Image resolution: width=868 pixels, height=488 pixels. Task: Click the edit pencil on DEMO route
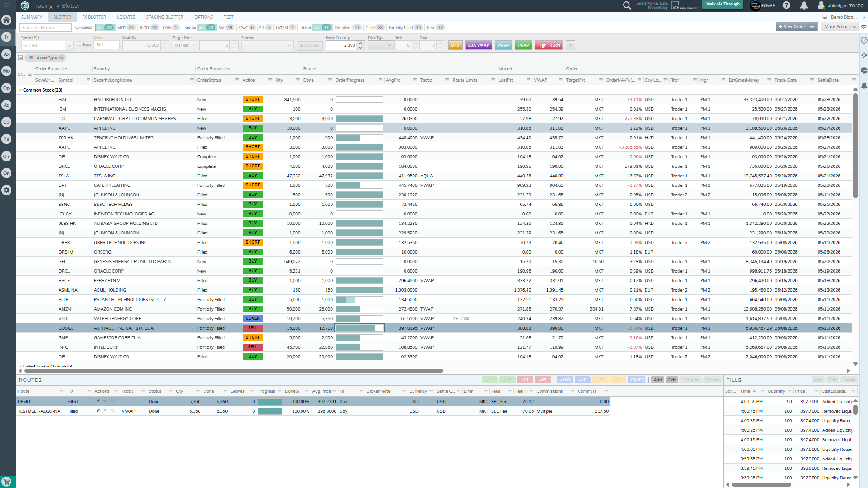pos(98,401)
